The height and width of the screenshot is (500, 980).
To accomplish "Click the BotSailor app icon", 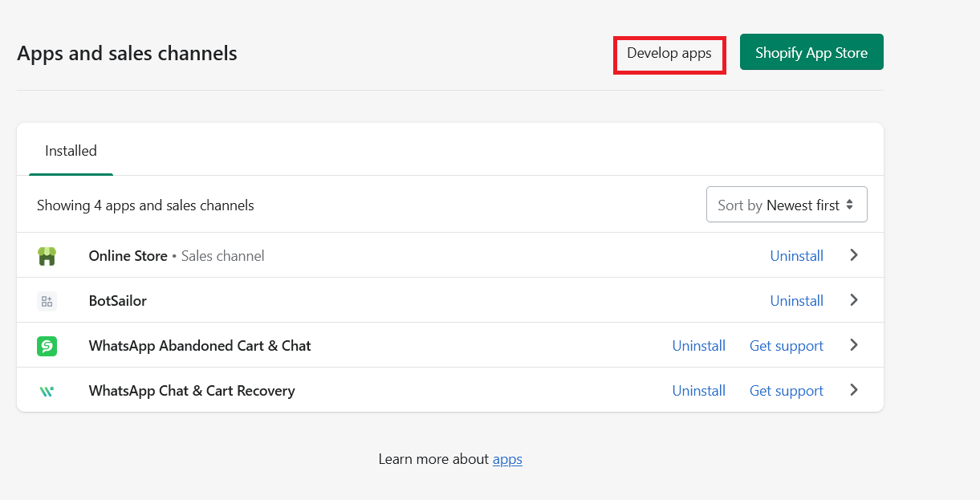I will click(x=47, y=301).
